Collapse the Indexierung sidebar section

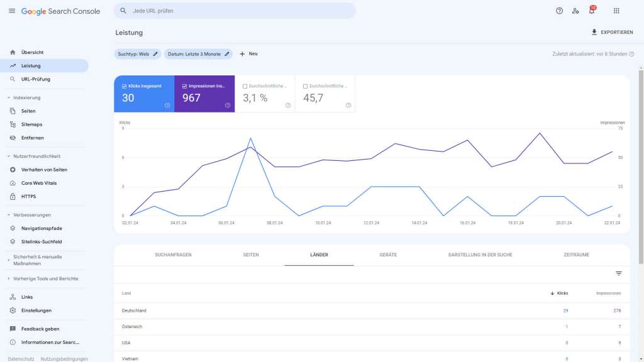click(8, 97)
